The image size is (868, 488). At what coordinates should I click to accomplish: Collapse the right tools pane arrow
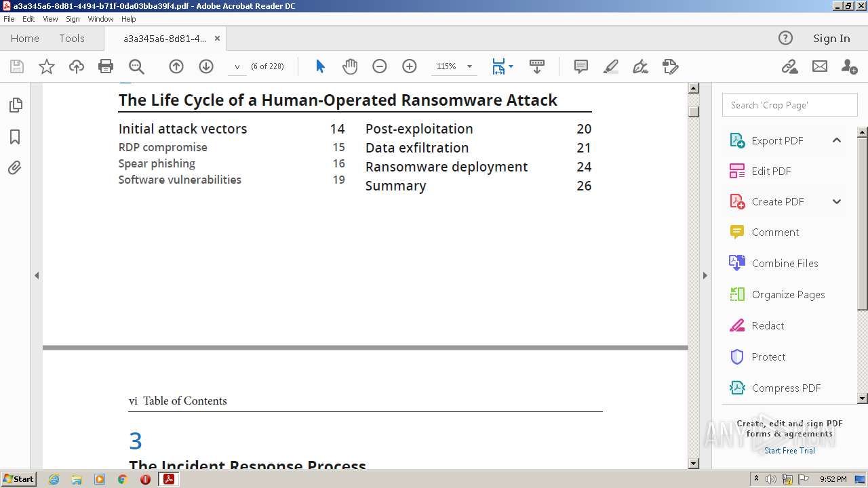point(705,275)
